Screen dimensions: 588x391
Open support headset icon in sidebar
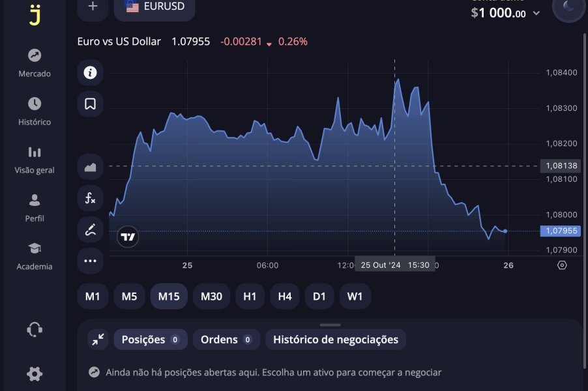35,330
